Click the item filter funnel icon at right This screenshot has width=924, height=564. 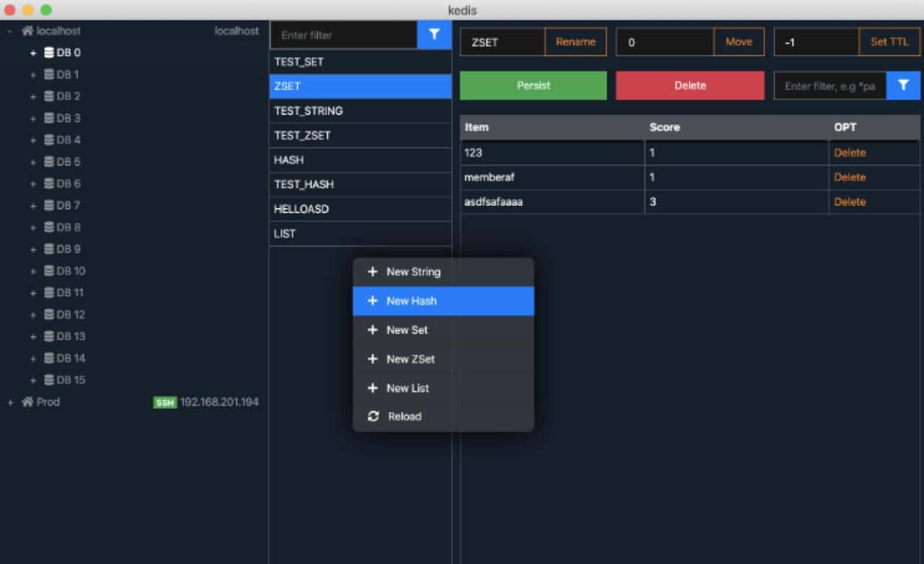[x=903, y=85]
